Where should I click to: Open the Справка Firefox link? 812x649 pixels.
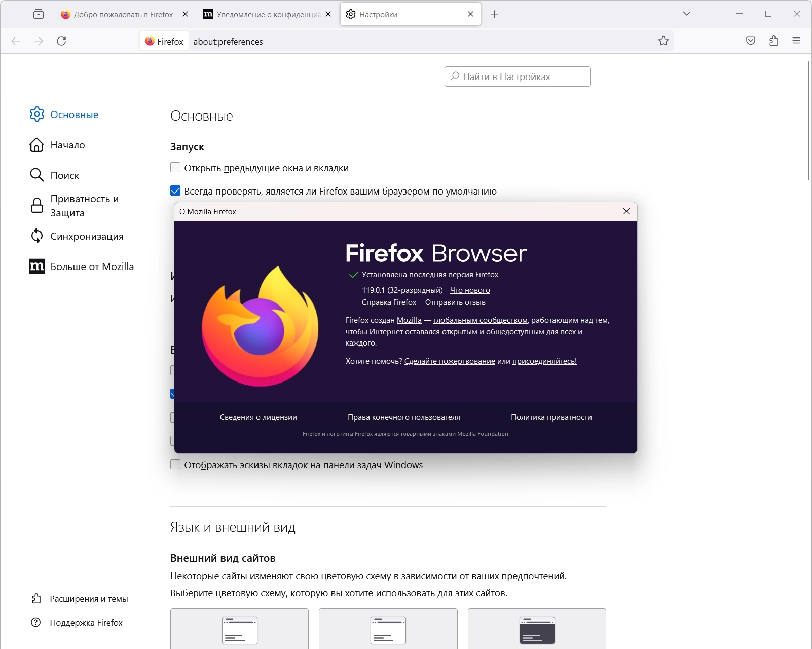pyautogui.click(x=389, y=302)
